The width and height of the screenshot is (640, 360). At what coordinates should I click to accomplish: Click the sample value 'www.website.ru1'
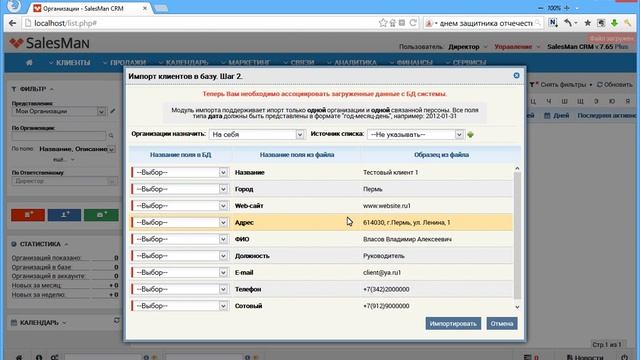click(x=387, y=206)
